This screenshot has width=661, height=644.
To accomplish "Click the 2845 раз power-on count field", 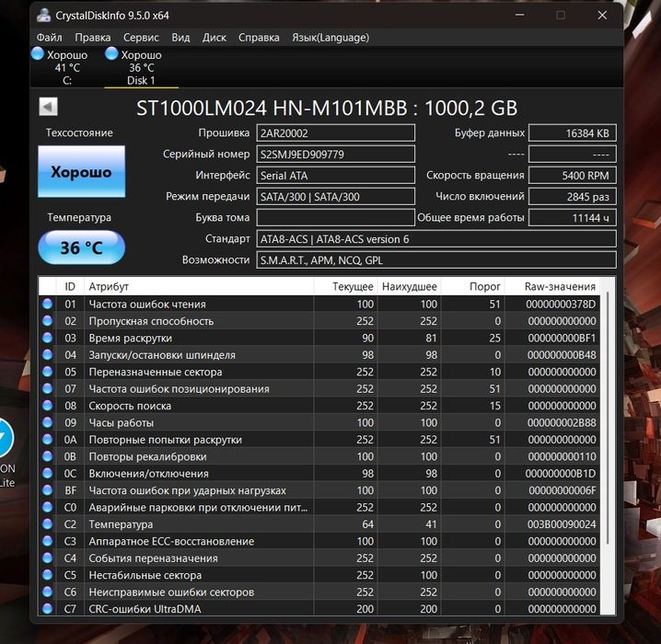I will click(x=573, y=196).
